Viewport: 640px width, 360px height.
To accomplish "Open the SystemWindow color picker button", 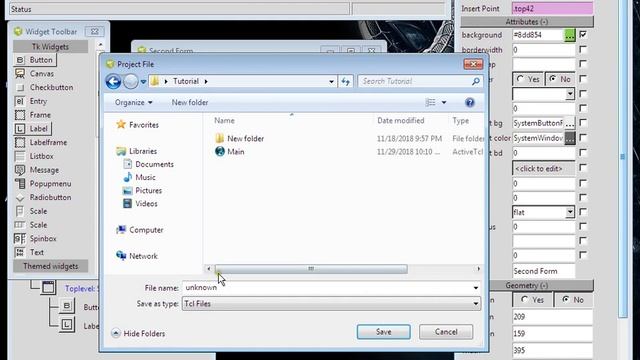I will tap(570, 138).
